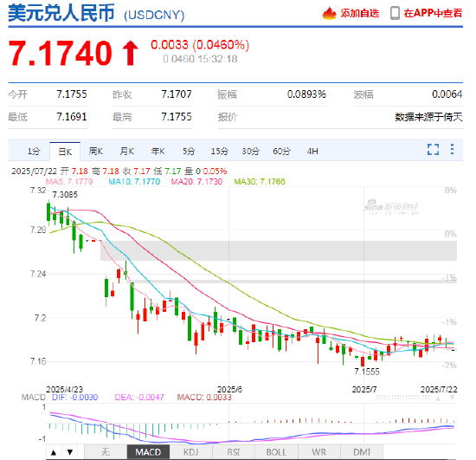The width and height of the screenshot is (476, 460).
Task: Open the three-dot chart options menu
Action: coord(452,149)
